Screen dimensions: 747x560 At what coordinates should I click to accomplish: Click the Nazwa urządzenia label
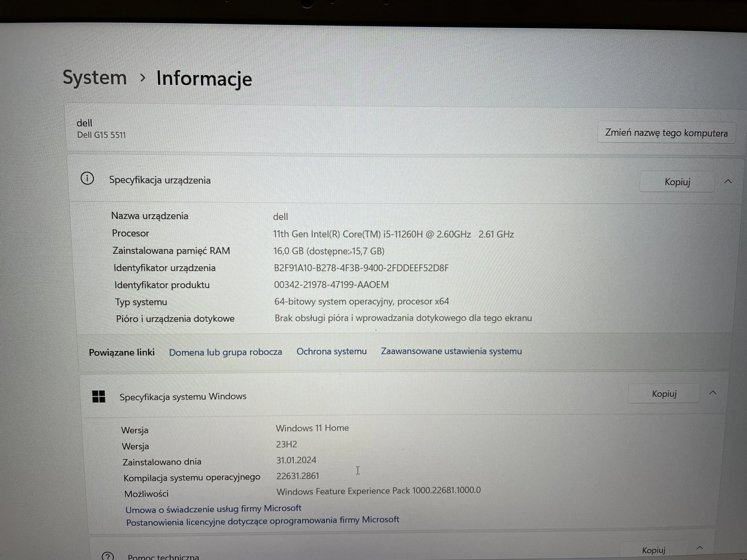point(150,216)
